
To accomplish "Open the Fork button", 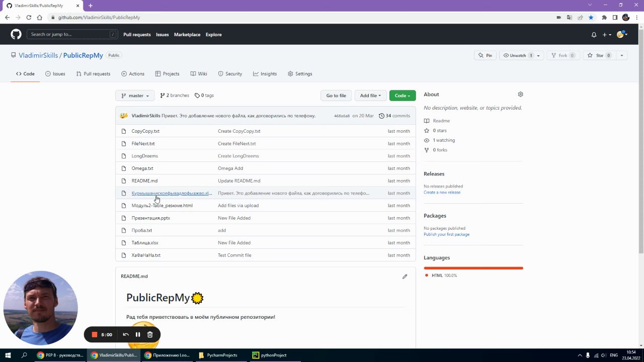I will (x=562, y=55).
